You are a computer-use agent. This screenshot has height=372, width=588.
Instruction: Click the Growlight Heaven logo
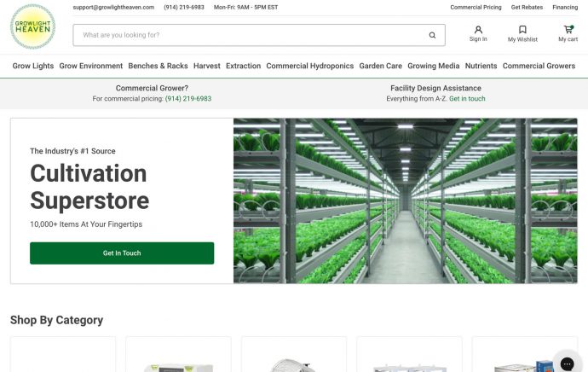click(x=32, y=26)
